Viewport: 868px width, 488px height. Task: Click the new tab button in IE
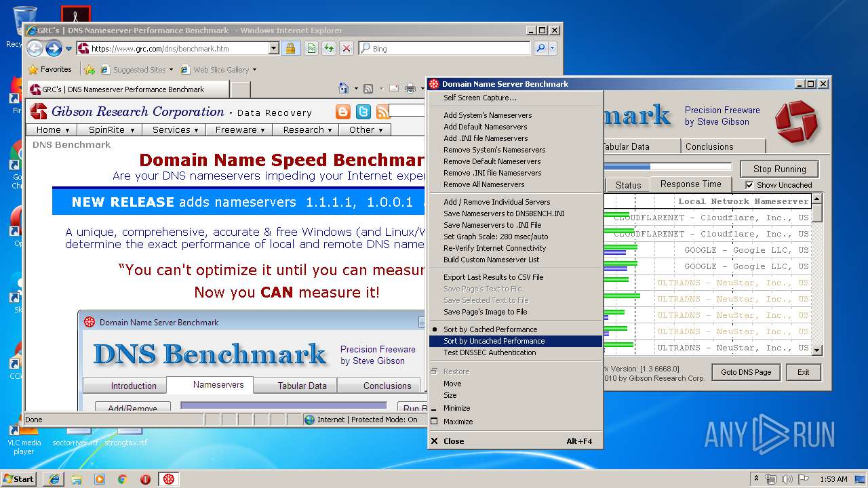click(241, 89)
